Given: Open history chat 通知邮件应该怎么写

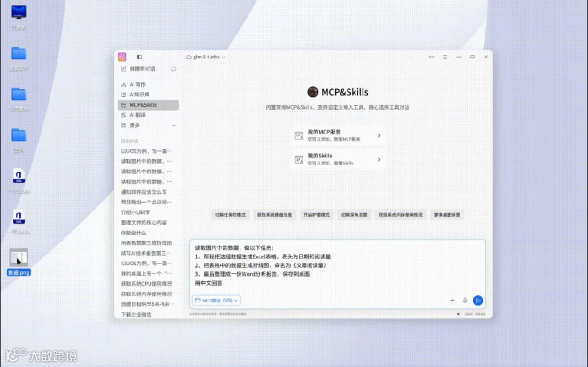Looking at the screenshot, I should tap(144, 192).
